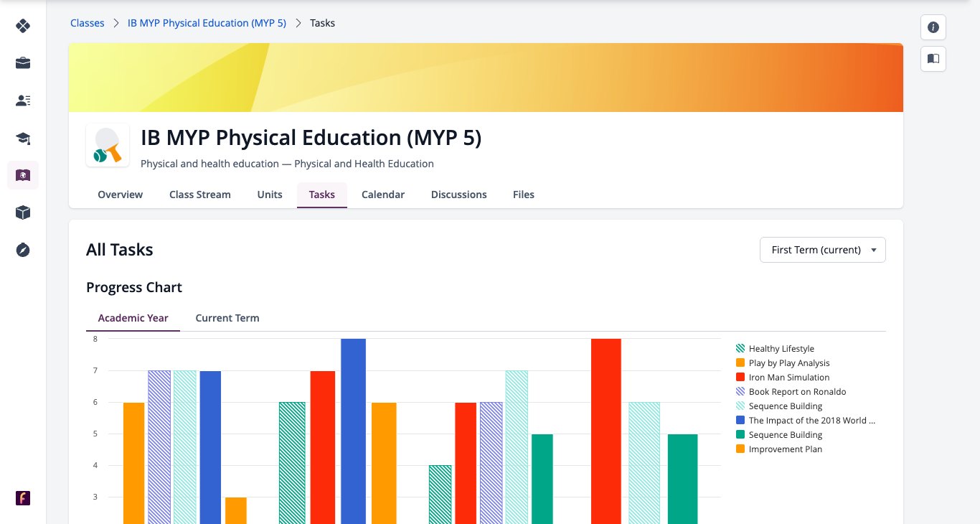Open the compass icon in sidebar
This screenshot has height=524, width=980.
pyautogui.click(x=23, y=250)
